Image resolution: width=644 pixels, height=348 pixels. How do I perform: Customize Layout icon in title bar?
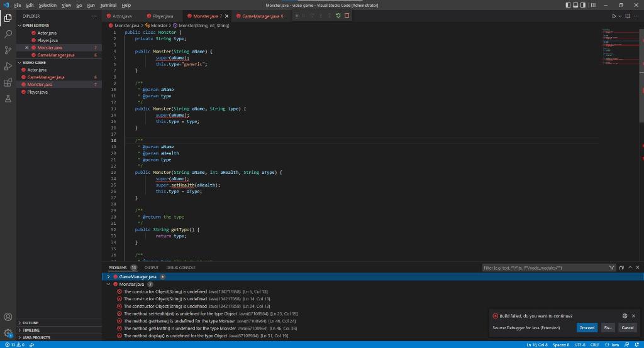click(593, 5)
